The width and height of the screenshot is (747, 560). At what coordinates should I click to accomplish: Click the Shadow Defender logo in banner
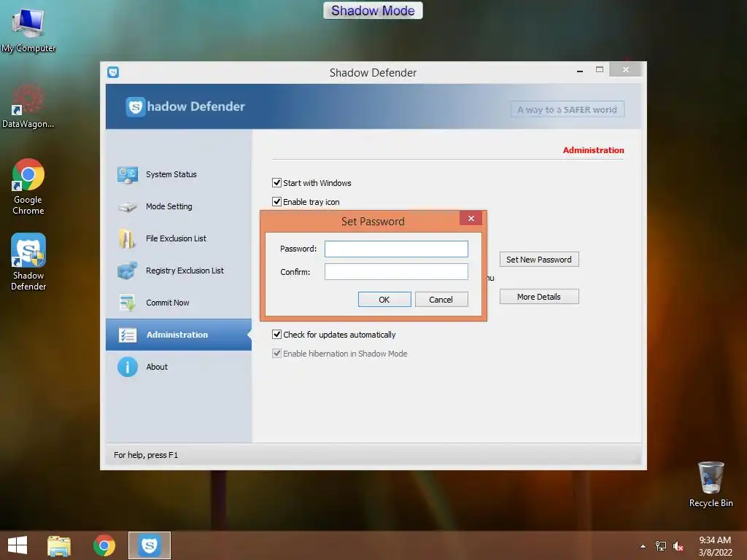coord(136,106)
